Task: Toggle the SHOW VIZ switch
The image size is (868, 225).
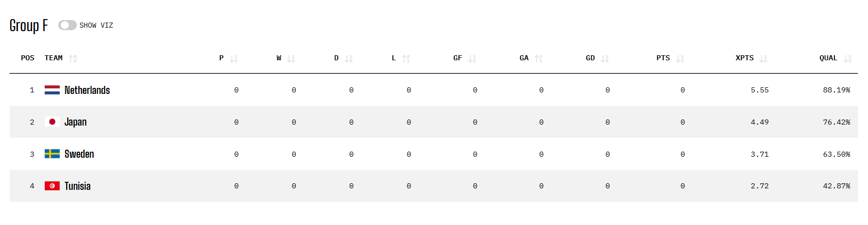Action: tap(67, 25)
